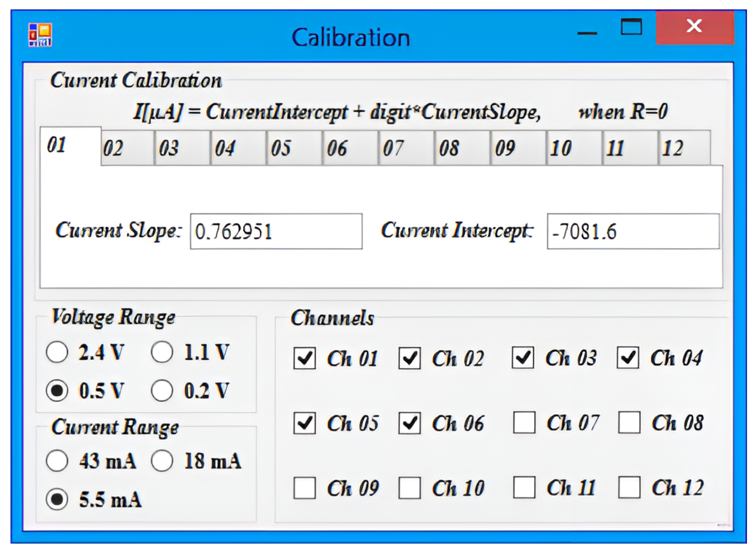756x553 pixels.
Task: Enable channel Ch 09
Action: click(304, 488)
